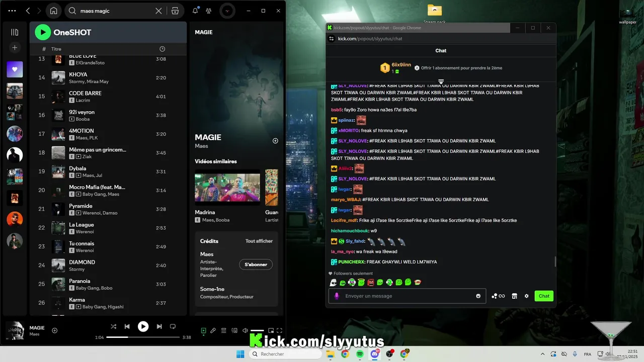The image size is (644, 362).
Task: Adjust the Spotify volume slider
Action: (x=257, y=330)
